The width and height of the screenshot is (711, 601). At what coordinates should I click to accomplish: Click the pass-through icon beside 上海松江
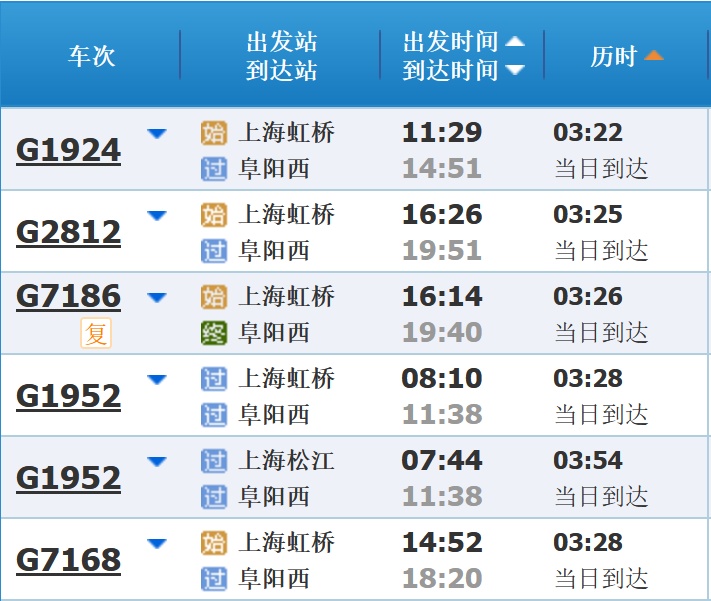click(x=214, y=461)
